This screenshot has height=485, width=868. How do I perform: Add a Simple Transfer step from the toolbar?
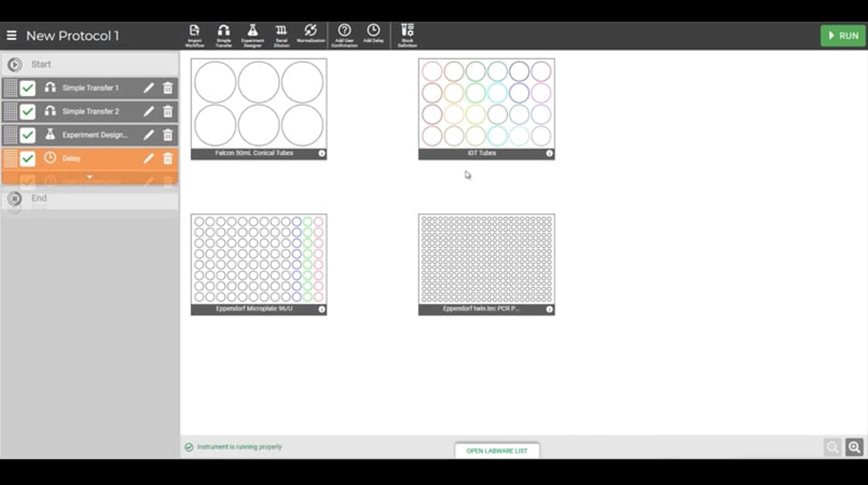pyautogui.click(x=223, y=35)
